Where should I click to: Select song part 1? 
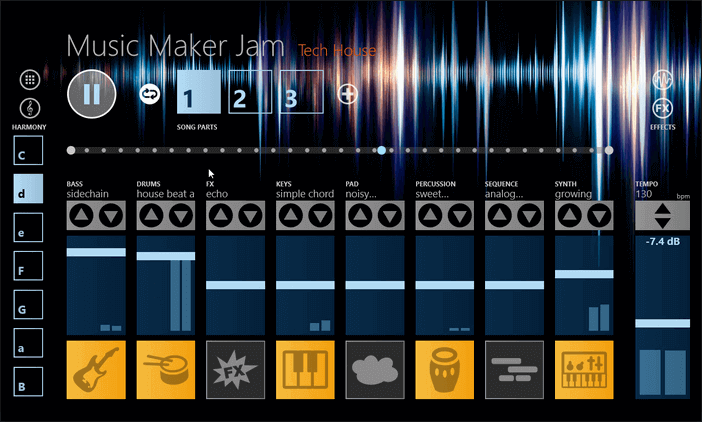[x=199, y=92]
